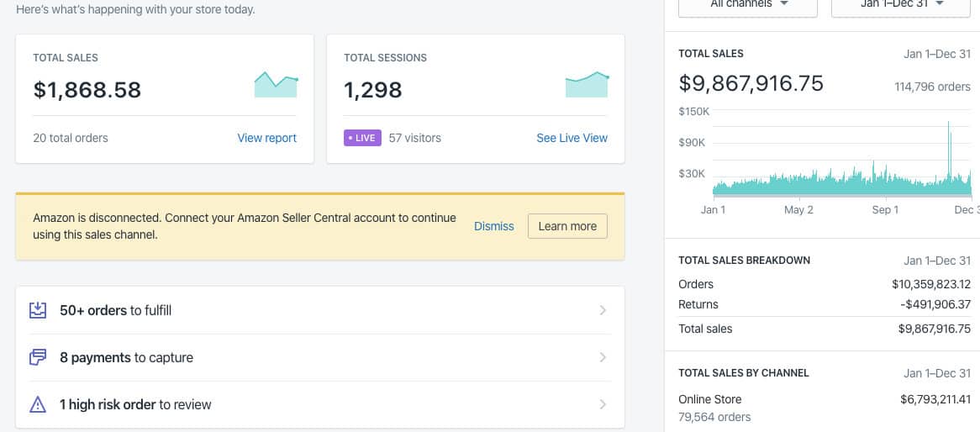Open the All channels dropdown
Viewport: 980px width, 432px height.
tap(748, 6)
